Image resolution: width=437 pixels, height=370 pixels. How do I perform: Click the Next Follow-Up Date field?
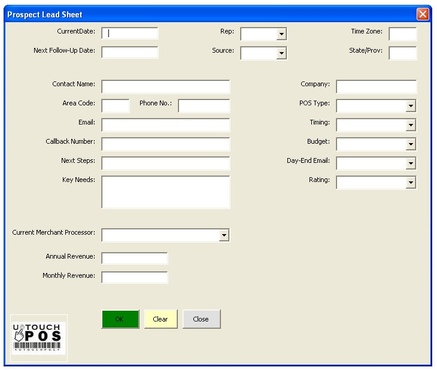[130, 53]
